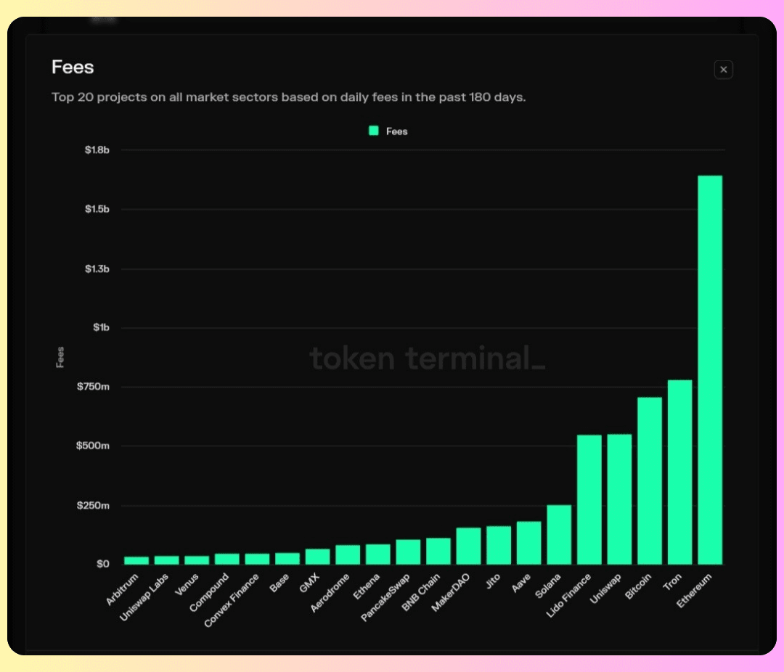Click the Jito fees bar
Screen dimensions: 784x672
[x=498, y=545]
